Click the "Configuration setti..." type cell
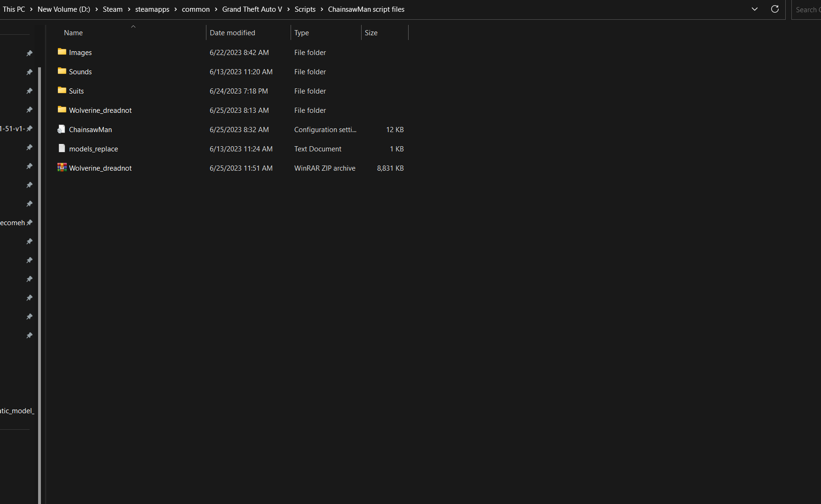The height and width of the screenshot is (504, 821). tap(325, 130)
